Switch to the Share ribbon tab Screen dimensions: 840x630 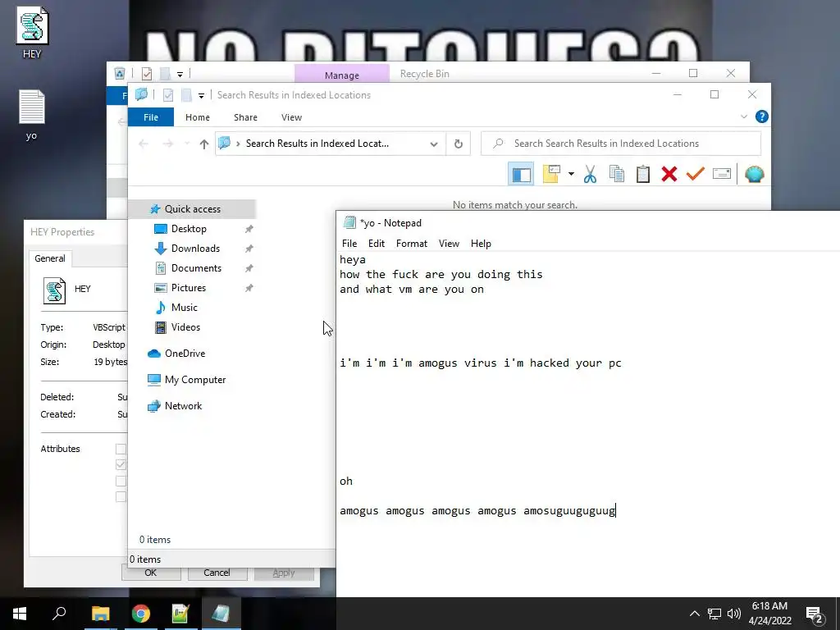[x=245, y=117]
